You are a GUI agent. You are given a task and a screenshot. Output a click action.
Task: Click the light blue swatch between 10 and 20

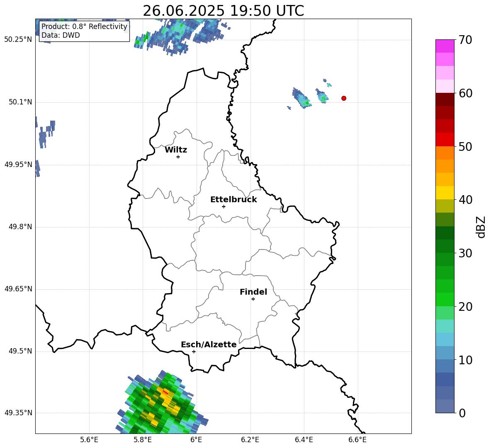(x=445, y=339)
